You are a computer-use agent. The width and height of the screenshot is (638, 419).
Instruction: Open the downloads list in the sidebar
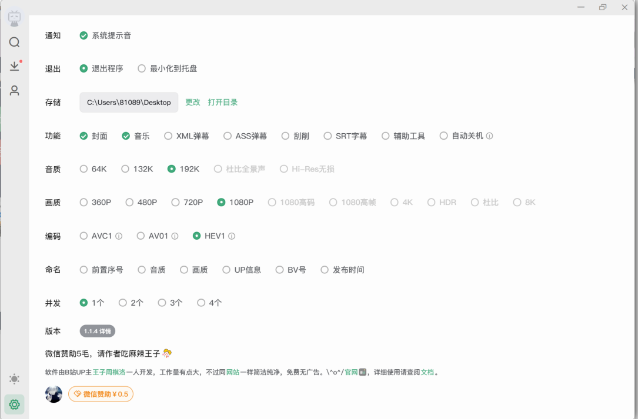[x=14, y=66]
